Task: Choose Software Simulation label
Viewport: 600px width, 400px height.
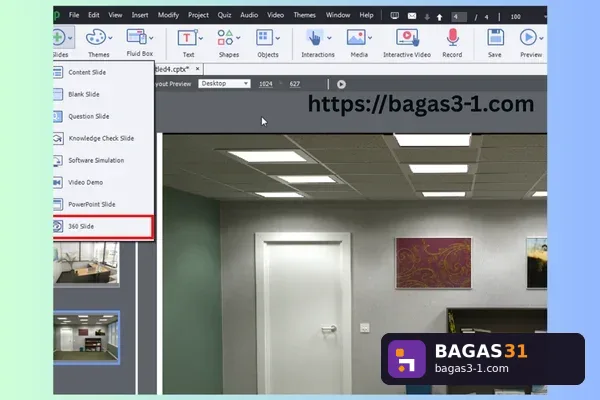Action: pyautogui.click(x=96, y=160)
